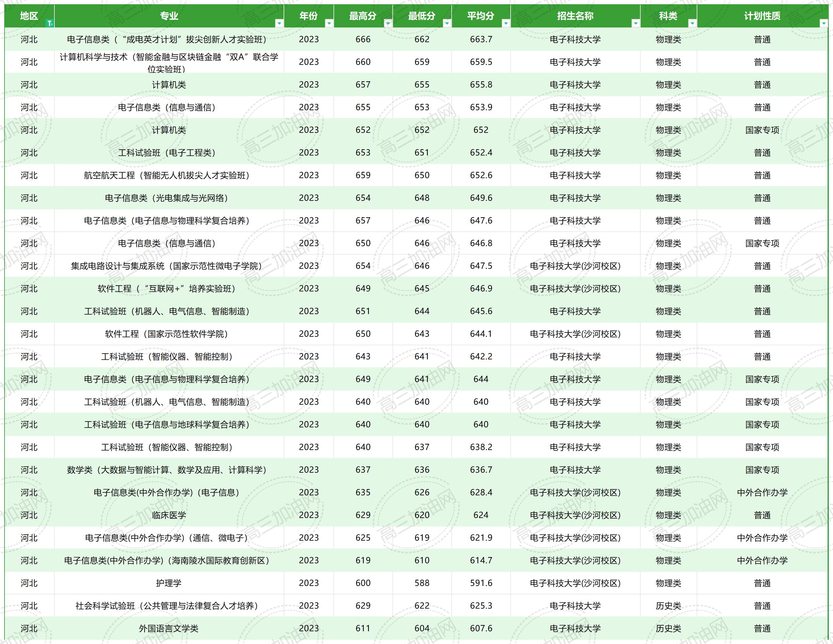833x644 pixels.
Task: Select the 652.6 average score cell
Action: point(481,175)
